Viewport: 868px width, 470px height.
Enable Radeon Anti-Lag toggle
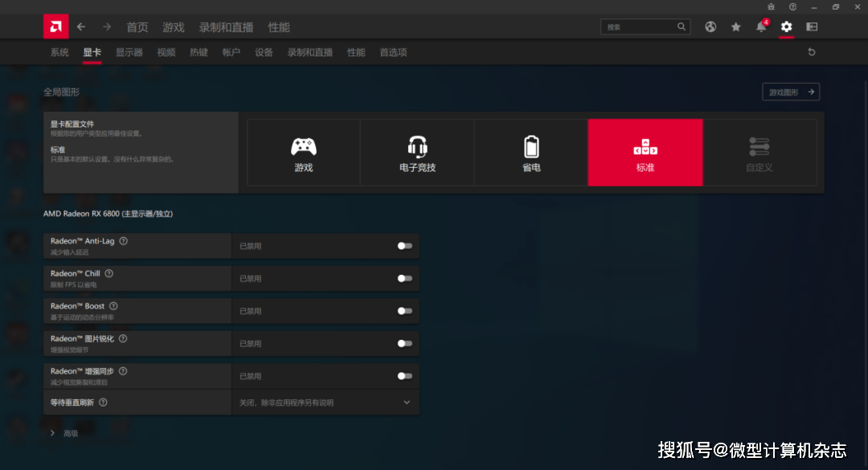pyautogui.click(x=404, y=246)
